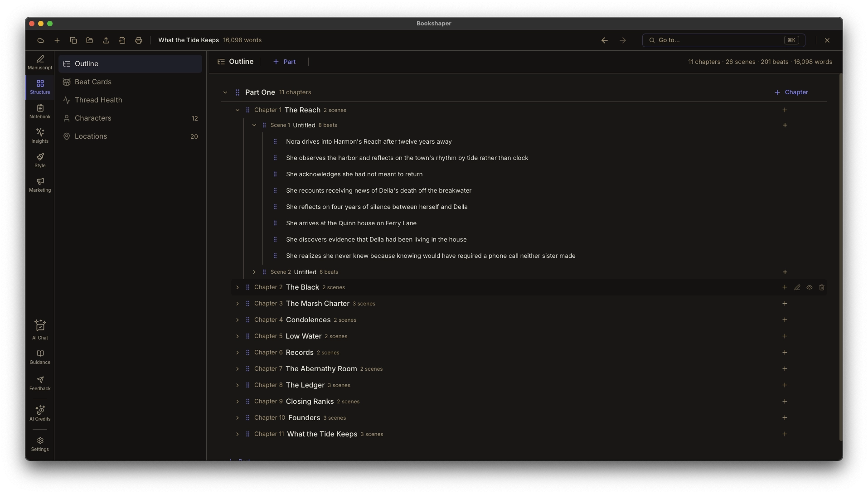Image resolution: width=868 pixels, height=494 pixels.
Task: Add scene to Chapter 8 The Ledger
Action: coord(785,385)
